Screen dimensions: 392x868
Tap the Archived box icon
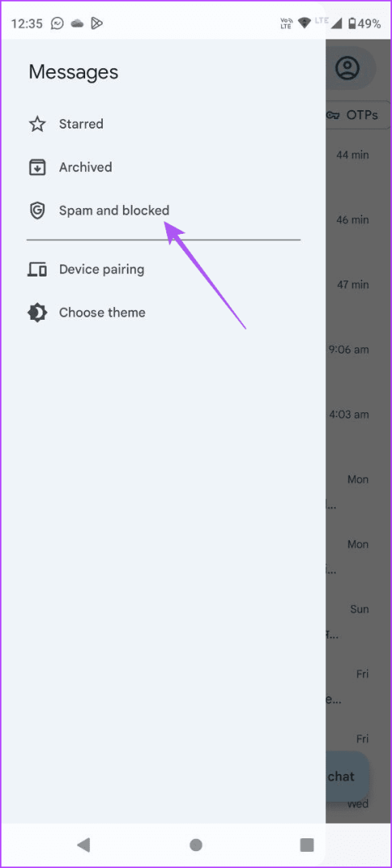pyautogui.click(x=37, y=167)
